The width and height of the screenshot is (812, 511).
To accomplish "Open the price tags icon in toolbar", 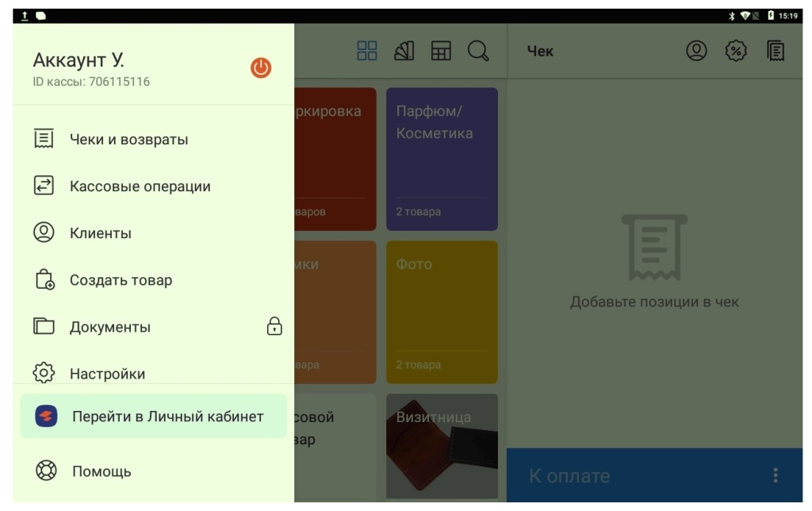I will (404, 52).
